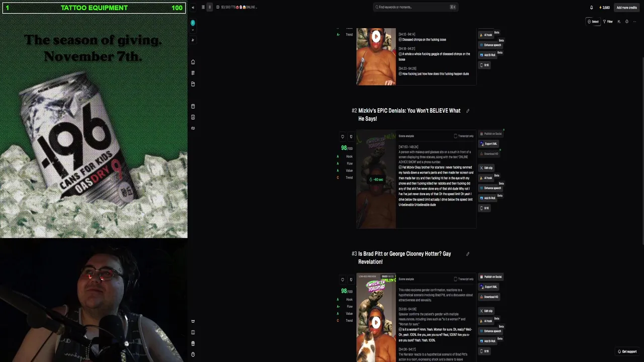
Task: Click Enhance speech on the top clip
Action: tap(491, 45)
